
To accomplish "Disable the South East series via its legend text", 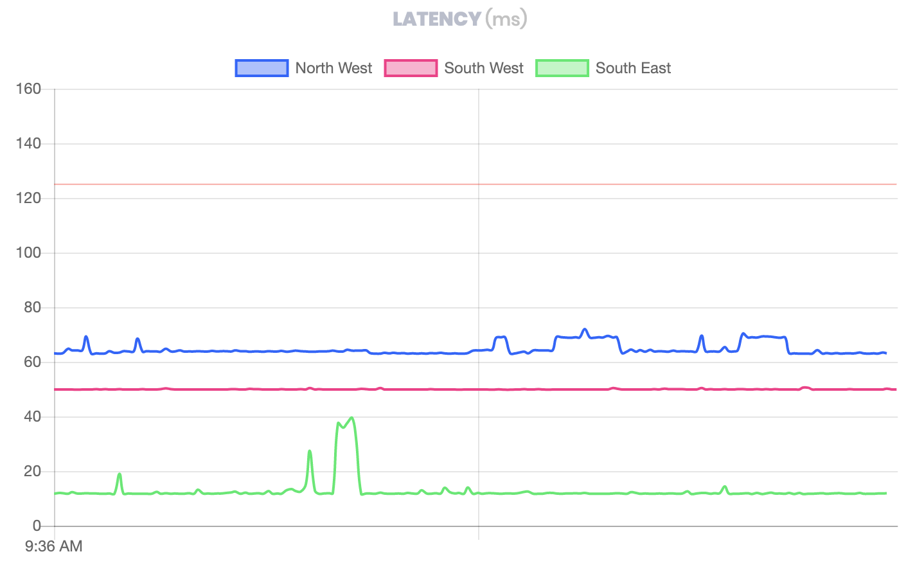I will [633, 68].
